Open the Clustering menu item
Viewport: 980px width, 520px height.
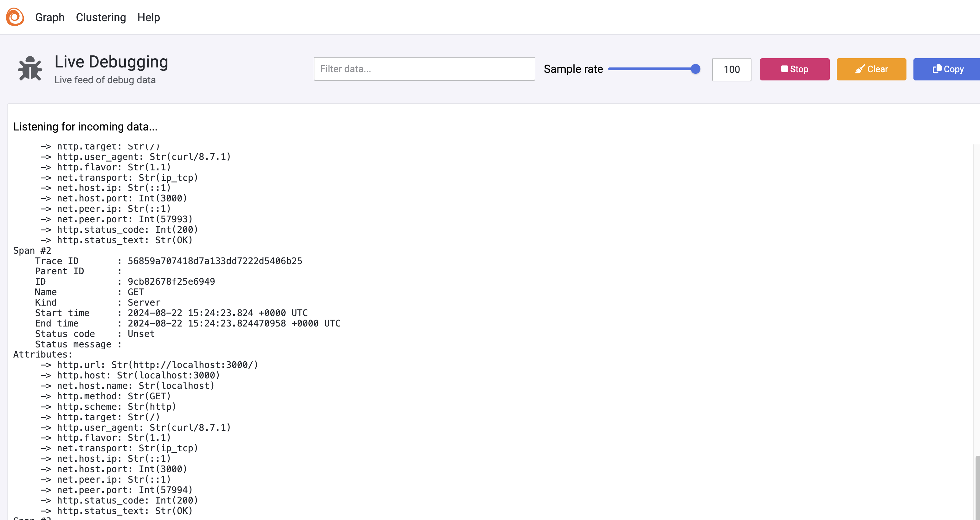click(x=101, y=17)
